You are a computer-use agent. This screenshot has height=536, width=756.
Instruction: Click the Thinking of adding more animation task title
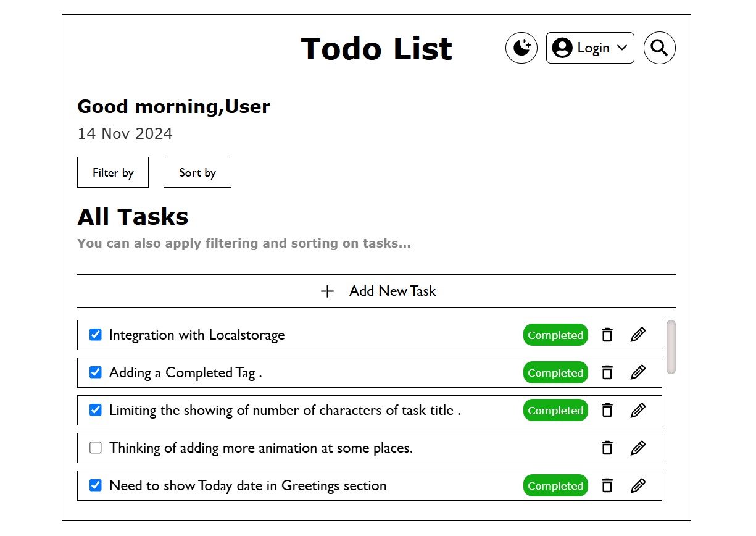(261, 448)
